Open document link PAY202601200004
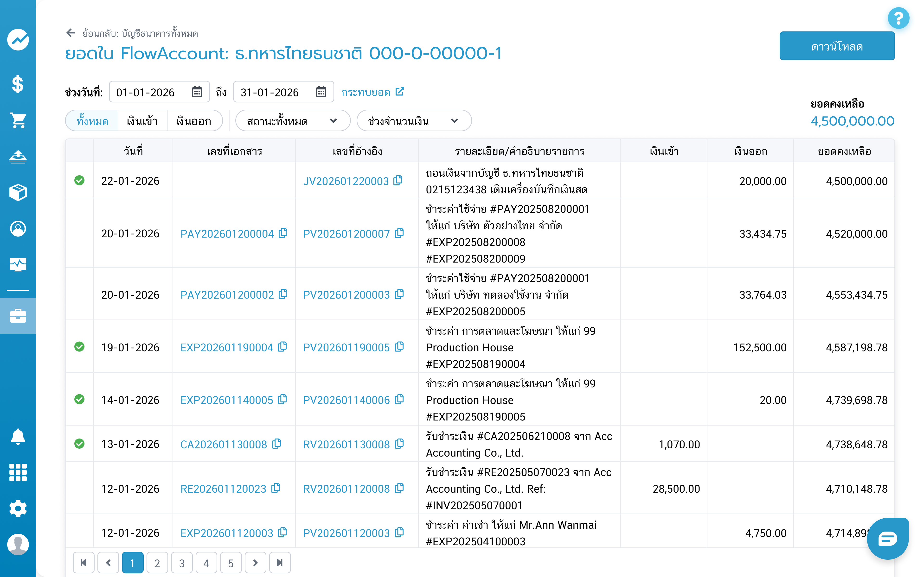The width and height of the screenshot is (924, 577). (227, 233)
